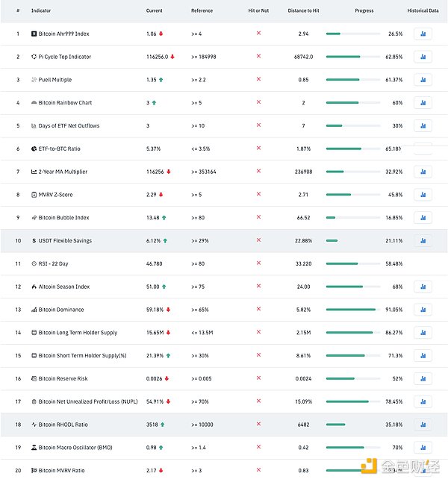Open historical data chart for Altcoin Season Index
The width and height of the screenshot is (448, 482).
(x=423, y=287)
